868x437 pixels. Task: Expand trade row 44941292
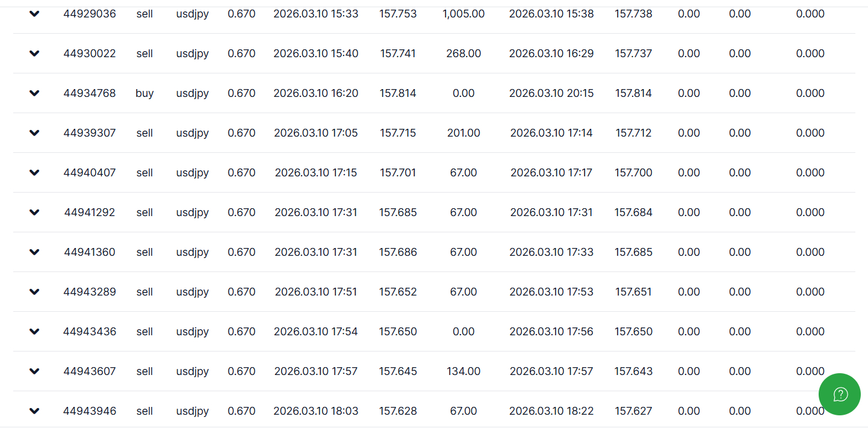[34, 212]
